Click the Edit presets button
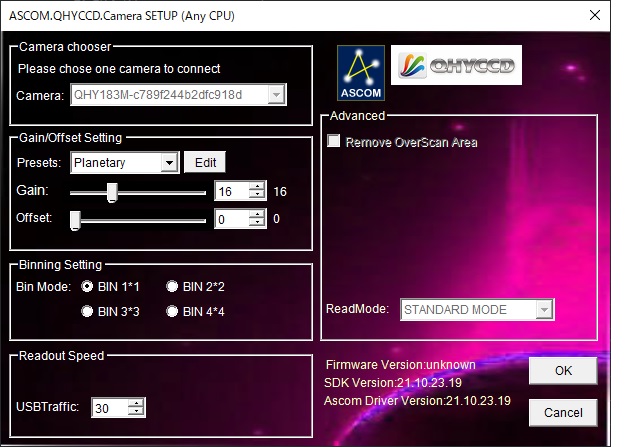Viewport: 627px width, 447px height. point(205,163)
